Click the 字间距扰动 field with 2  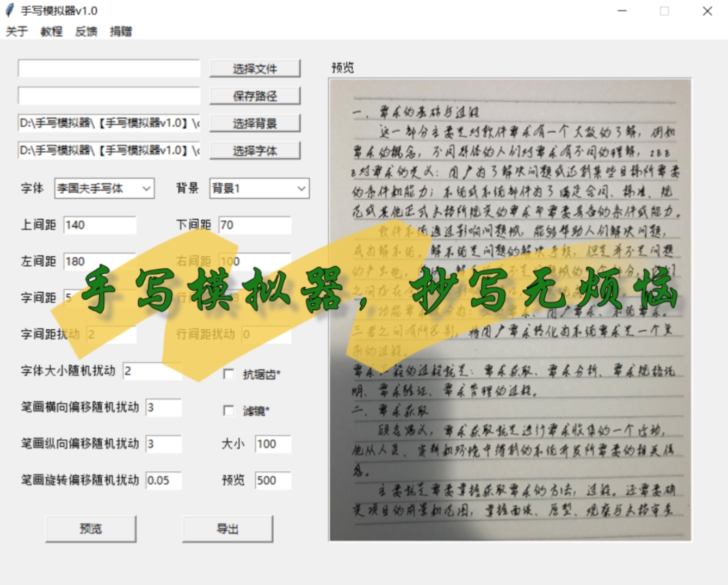(111, 334)
